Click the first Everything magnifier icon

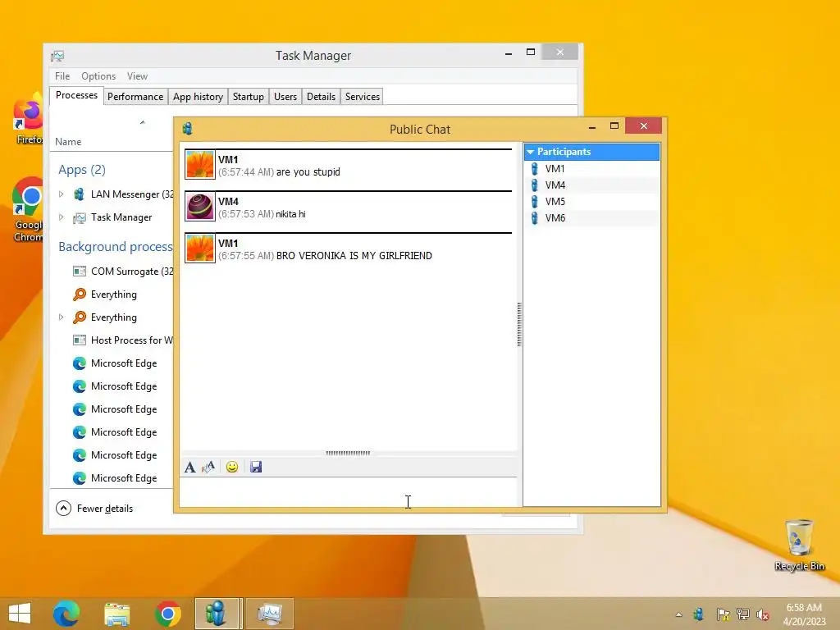pos(80,294)
